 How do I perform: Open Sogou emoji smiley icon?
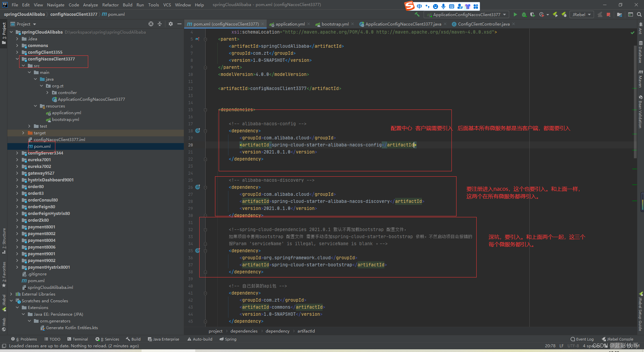(x=435, y=6)
